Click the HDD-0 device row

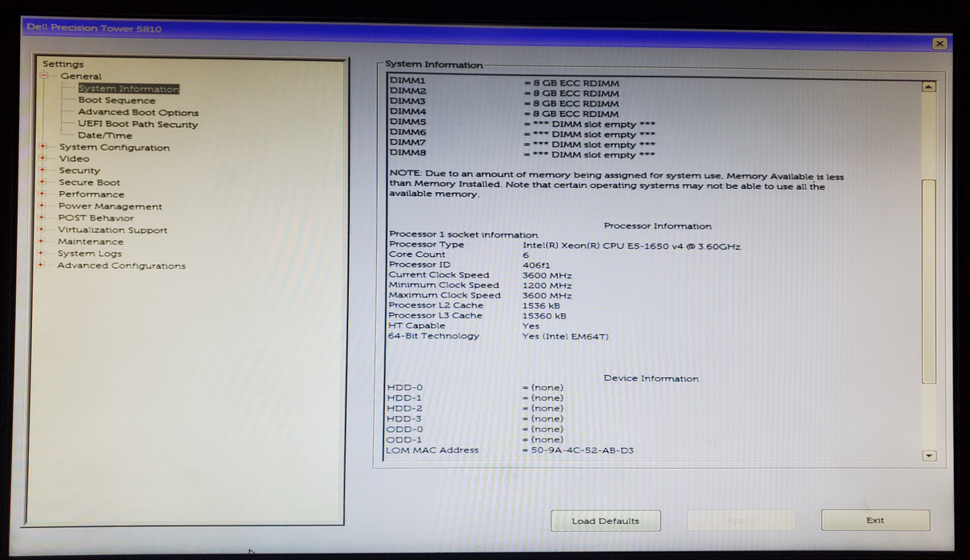pyautogui.click(x=475, y=388)
